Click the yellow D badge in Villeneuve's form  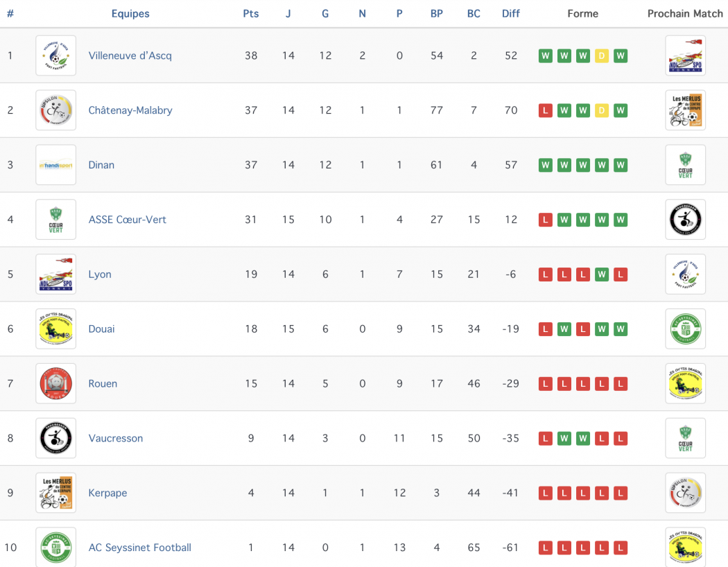(601, 56)
